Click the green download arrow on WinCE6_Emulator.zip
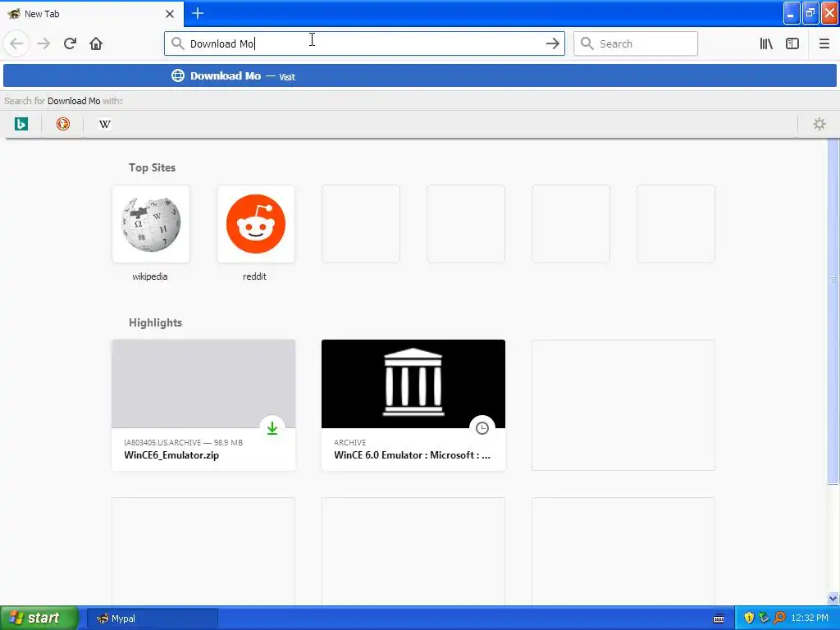Screen dimensions: 840x630 (272, 428)
